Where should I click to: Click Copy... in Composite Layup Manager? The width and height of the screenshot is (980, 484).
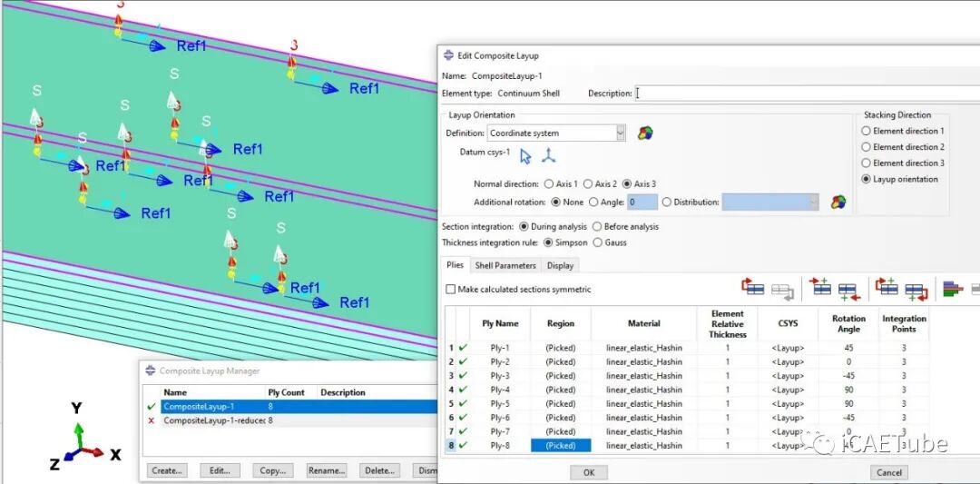272,470
